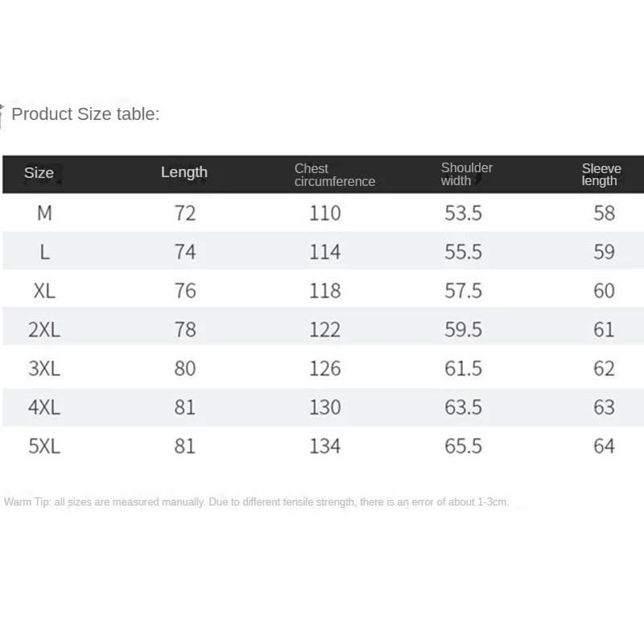Click the chest circumference value 110
Image resolution: width=644 pixels, height=644 pixels.
click(x=325, y=213)
